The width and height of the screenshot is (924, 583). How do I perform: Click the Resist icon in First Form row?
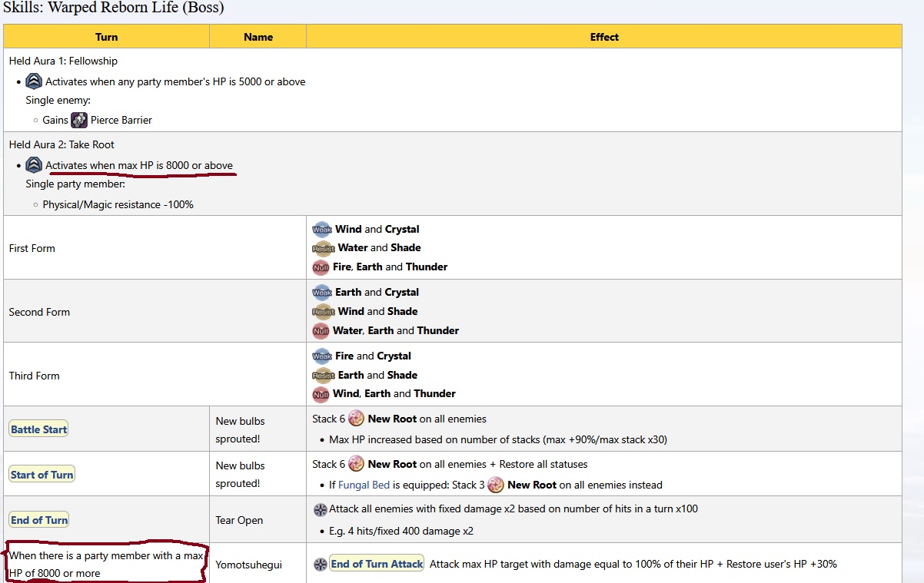tap(324, 248)
